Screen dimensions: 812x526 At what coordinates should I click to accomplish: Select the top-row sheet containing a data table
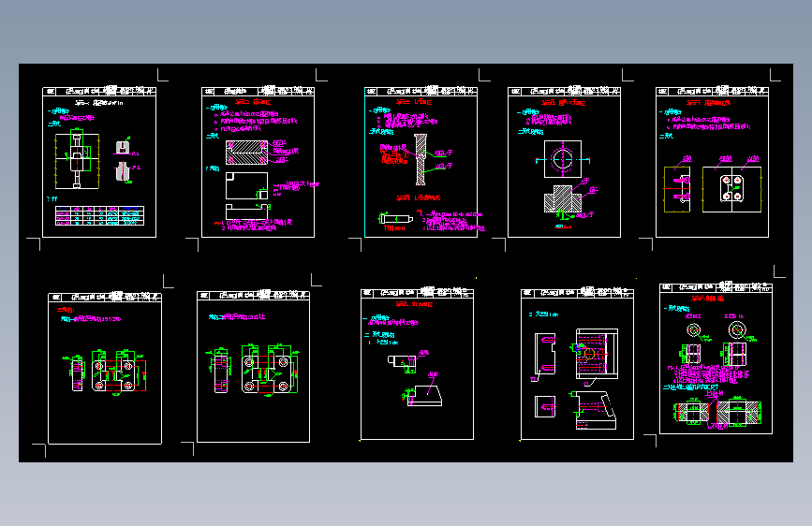[x=99, y=162]
